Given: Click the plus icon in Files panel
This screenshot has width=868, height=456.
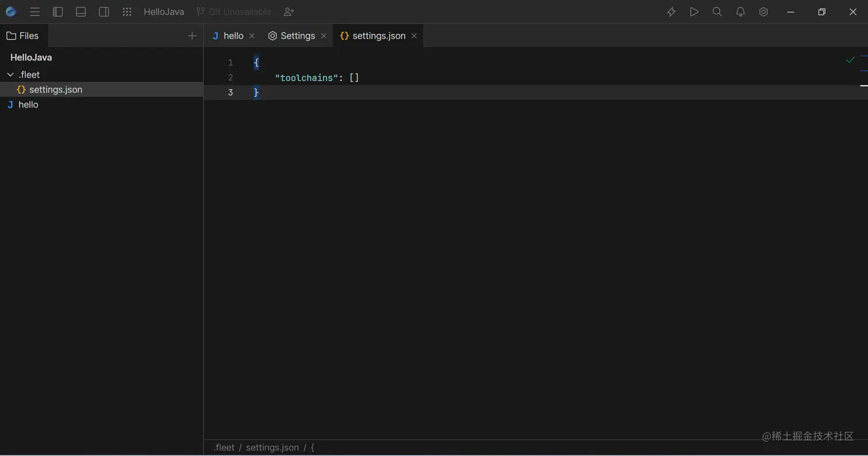Looking at the screenshot, I should (x=192, y=36).
